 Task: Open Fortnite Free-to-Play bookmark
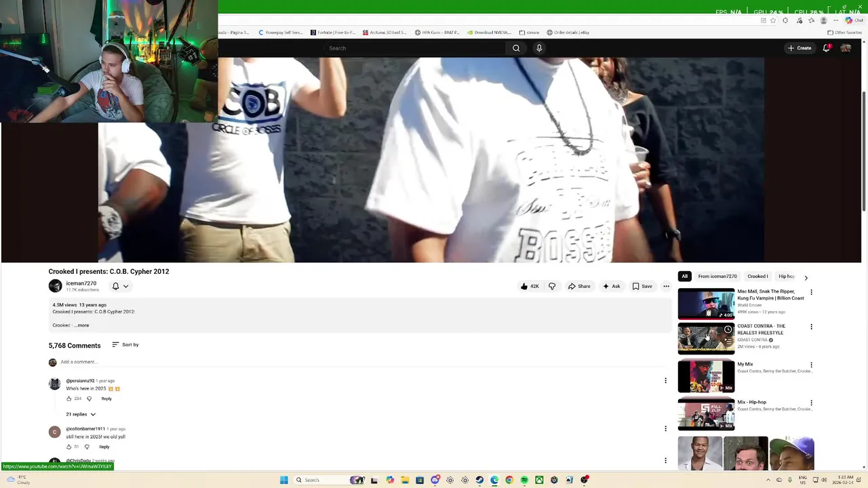click(x=333, y=33)
